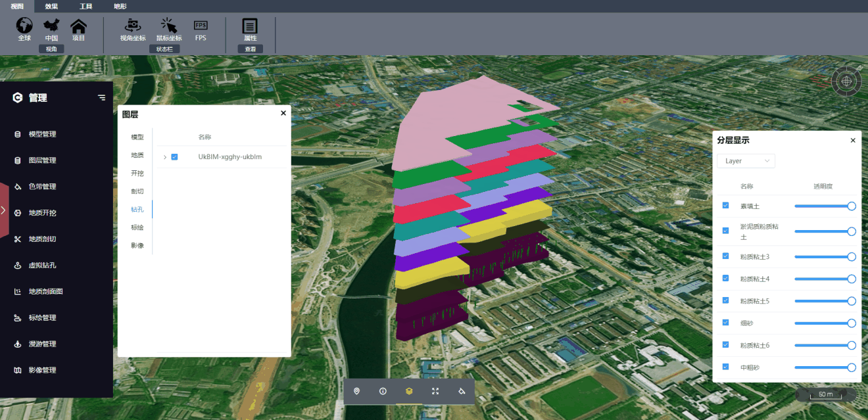Adjust the 粉质粘土3 transparency slider
The height and width of the screenshot is (420, 868).
pyautogui.click(x=825, y=256)
